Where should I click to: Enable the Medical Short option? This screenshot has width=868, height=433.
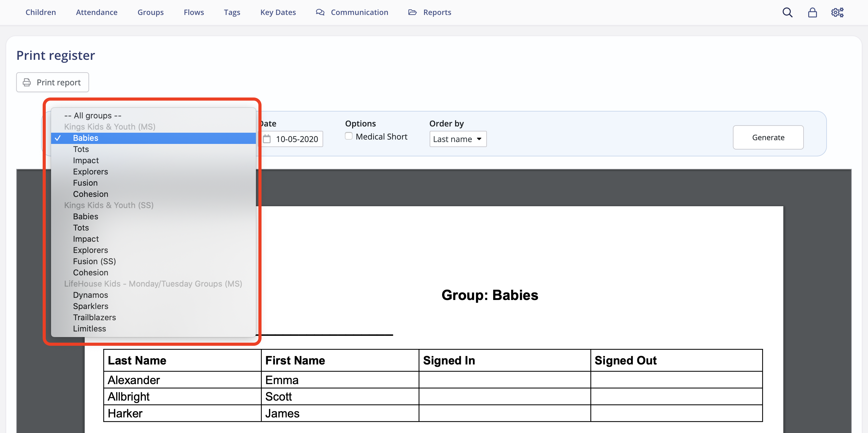point(348,136)
